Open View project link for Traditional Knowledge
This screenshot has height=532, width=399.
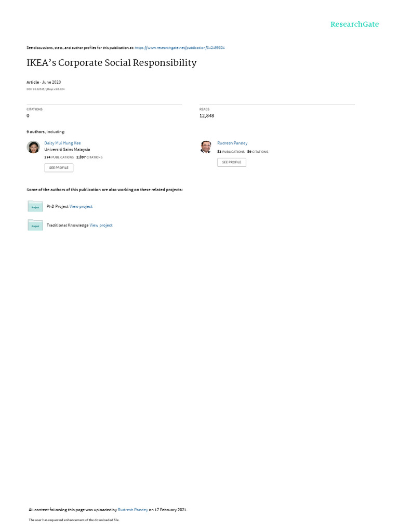click(101, 225)
